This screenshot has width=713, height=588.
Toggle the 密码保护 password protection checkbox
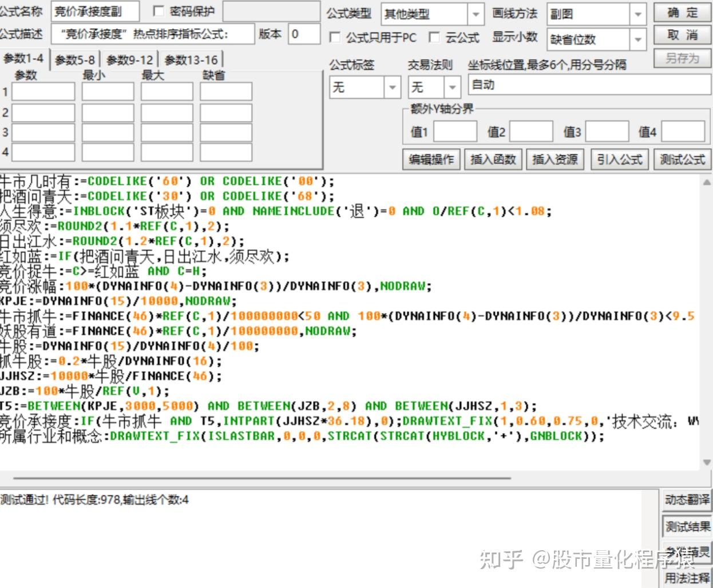(x=159, y=11)
